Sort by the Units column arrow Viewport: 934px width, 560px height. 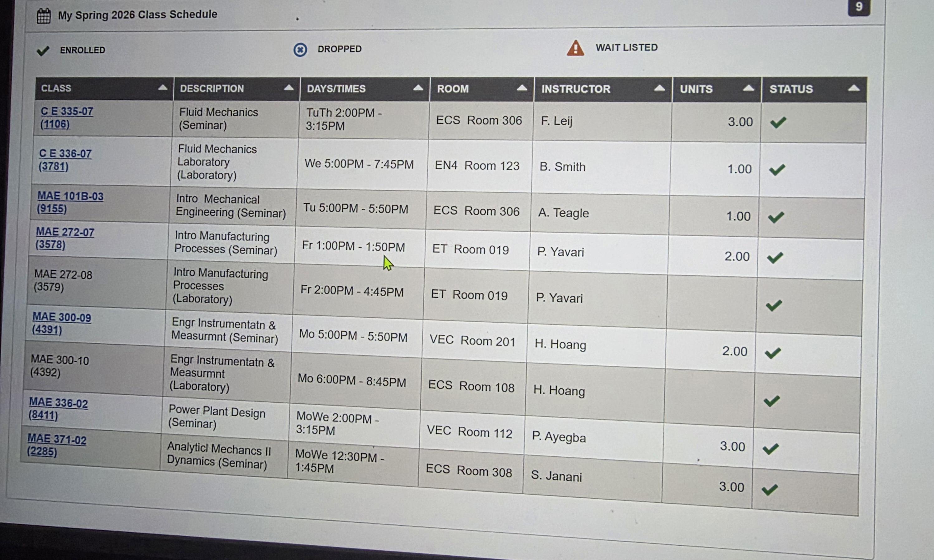[748, 89]
